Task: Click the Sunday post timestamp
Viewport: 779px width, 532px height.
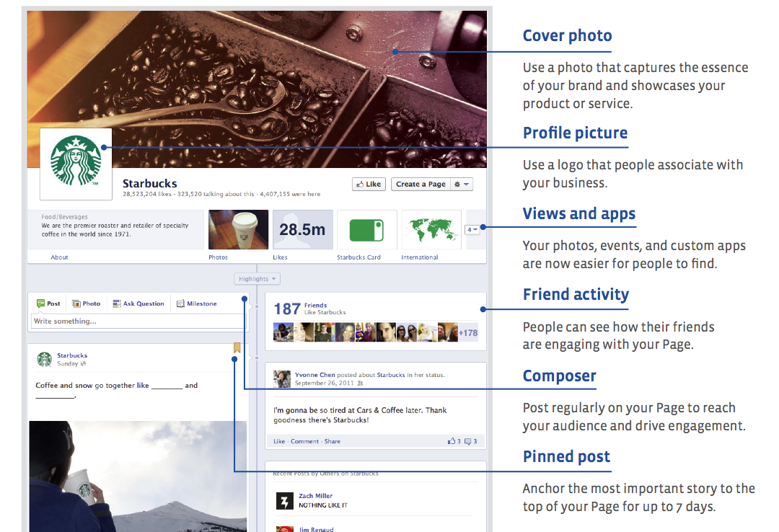Action: (x=68, y=363)
